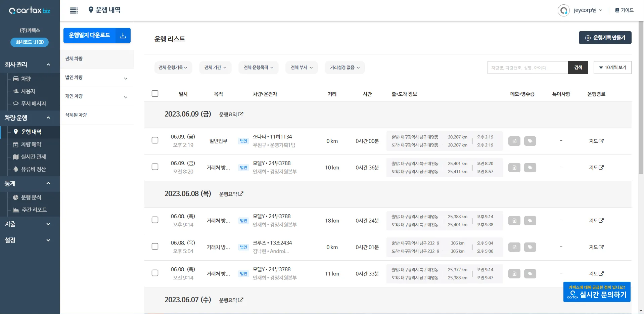Click the jeycorp profile avatar icon
Image resolution: width=644 pixels, height=314 pixels.
(x=564, y=10)
